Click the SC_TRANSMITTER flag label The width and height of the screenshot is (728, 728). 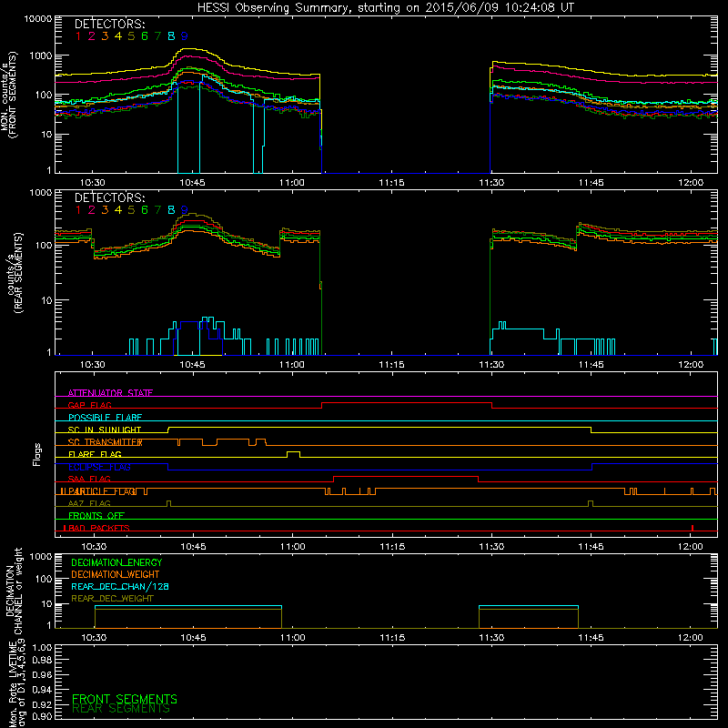pyautogui.click(x=106, y=442)
